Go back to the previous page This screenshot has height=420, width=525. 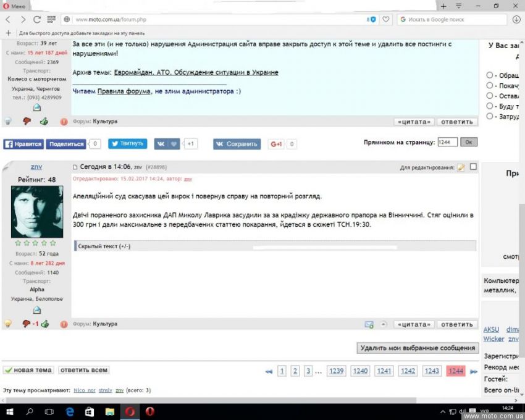click(8, 19)
